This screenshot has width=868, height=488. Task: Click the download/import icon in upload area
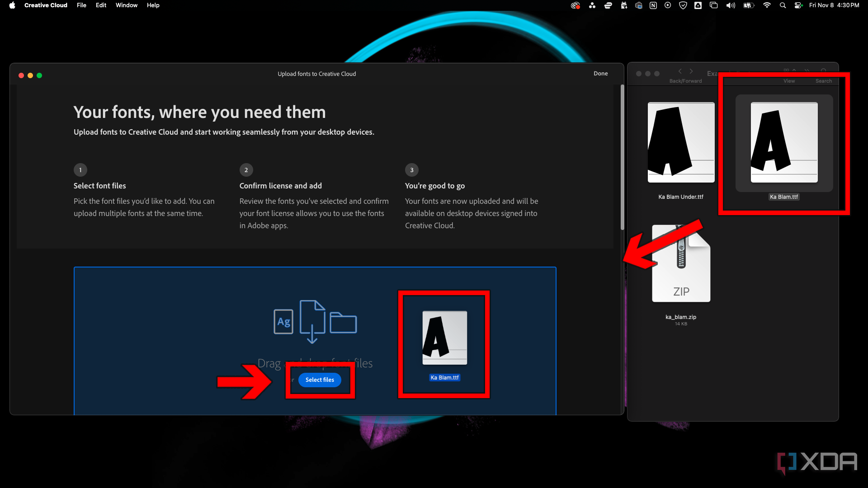tap(312, 322)
